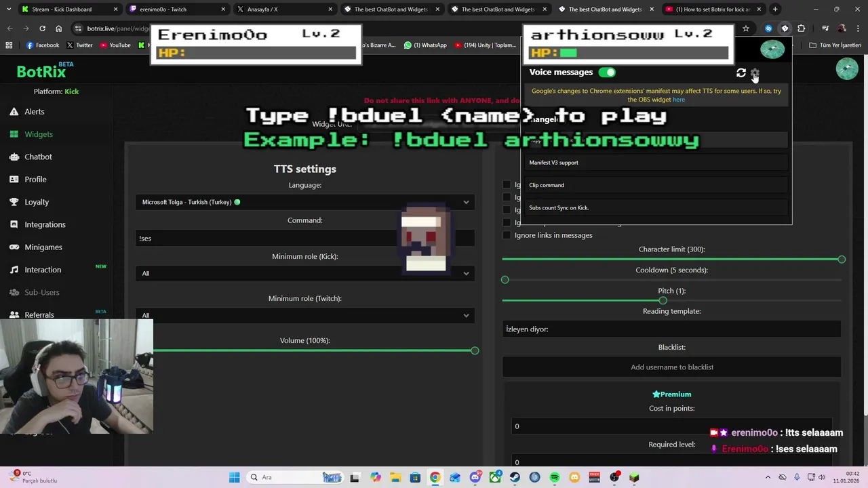The width and height of the screenshot is (868, 488).
Task: Click the 'here' OBS widget link
Action: (x=679, y=100)
